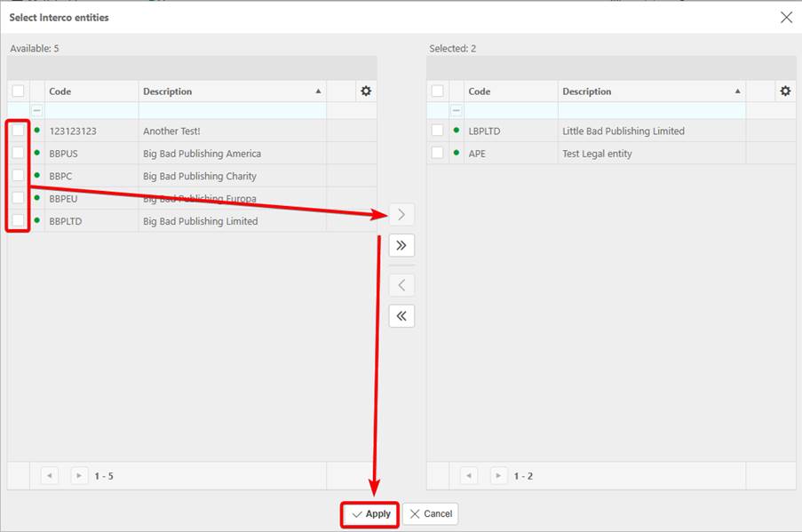Tick checkbox for BBPLTD row
This screenshot has width=802, height=532.
tap(18, 220)
